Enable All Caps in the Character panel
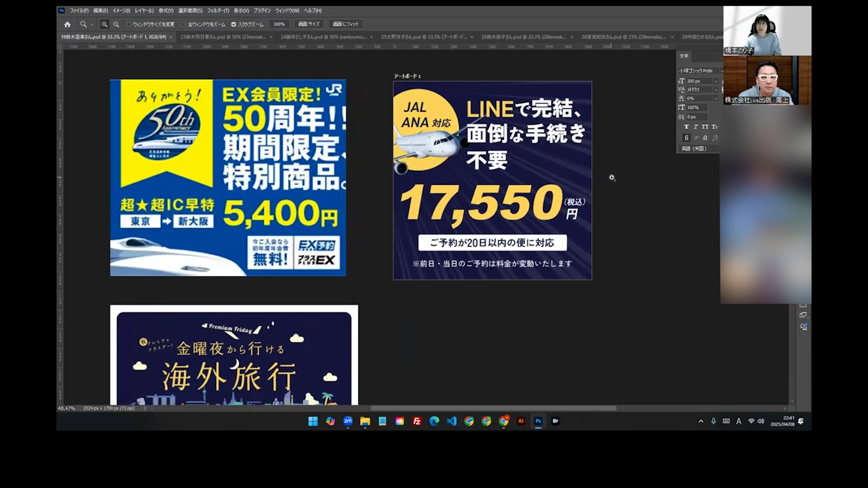868x488 pixels. [704, 127]
